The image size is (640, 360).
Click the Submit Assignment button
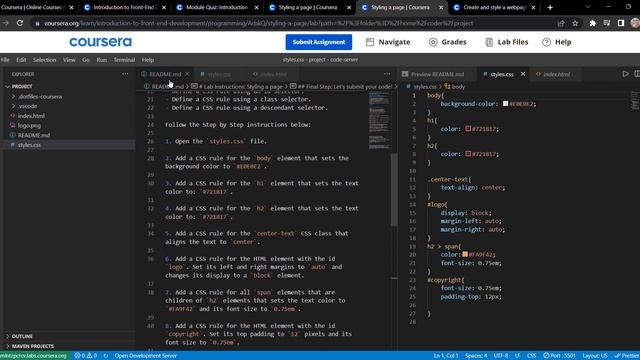[x=318, y=42]
